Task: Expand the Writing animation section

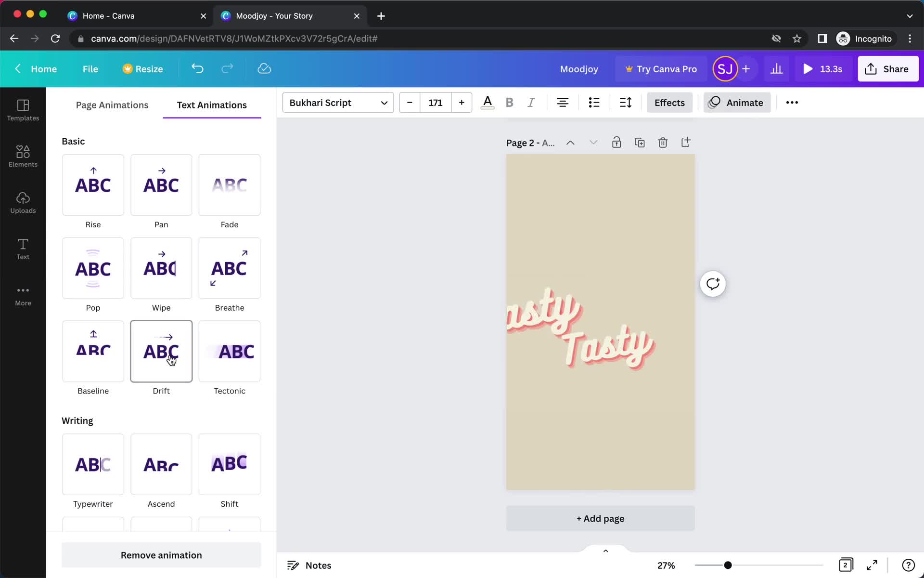Action: pyautogui.click(x=77, y=420)
